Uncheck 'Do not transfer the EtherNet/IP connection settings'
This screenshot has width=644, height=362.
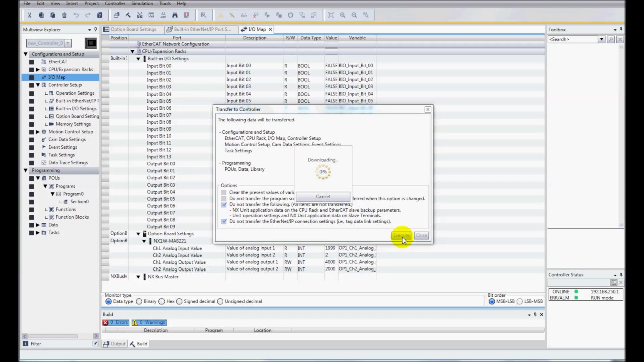pos(224,221)
